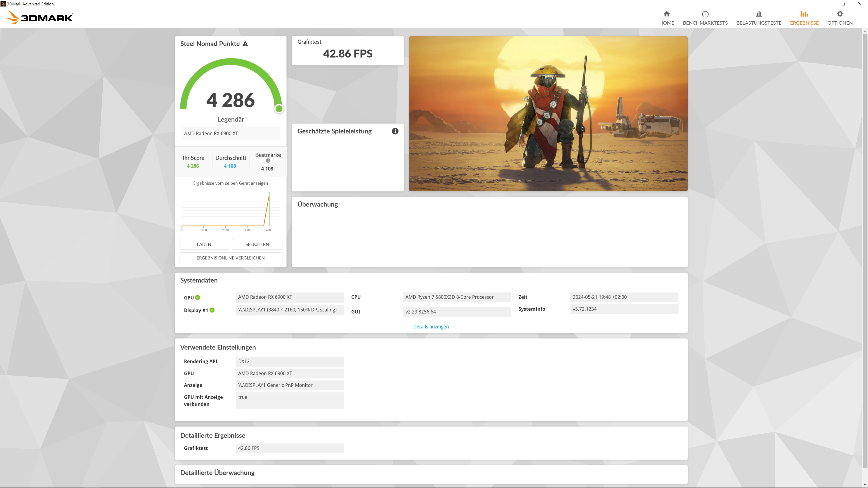Click the LADEN button

(x=204, y=244)
